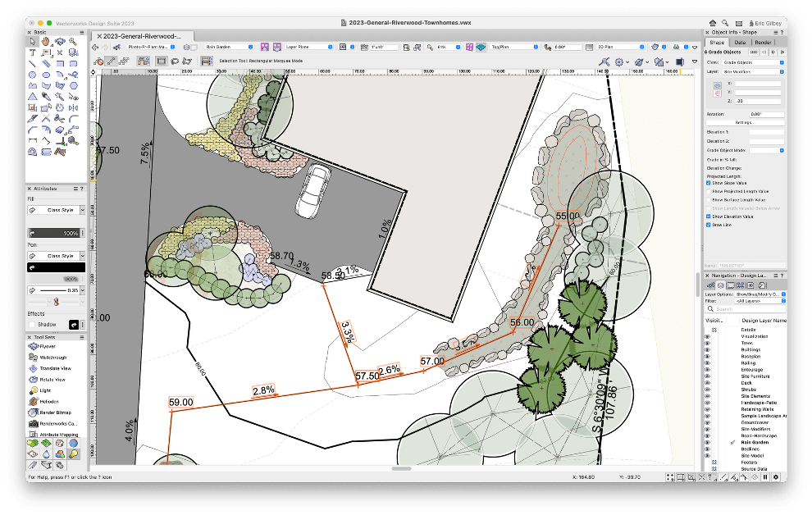Click the Settings button in Object Info
Viewport: 812px width, 515px height.
tap(743, 122)
